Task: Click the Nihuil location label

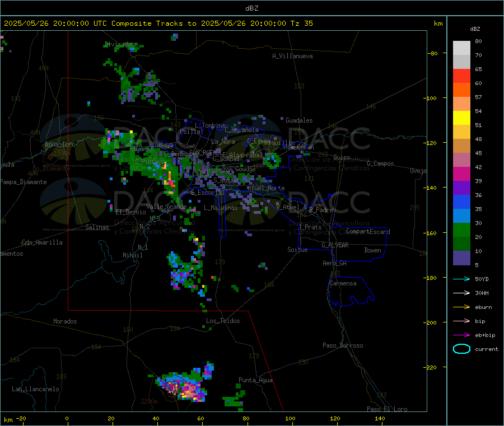Action: (132, 255)
